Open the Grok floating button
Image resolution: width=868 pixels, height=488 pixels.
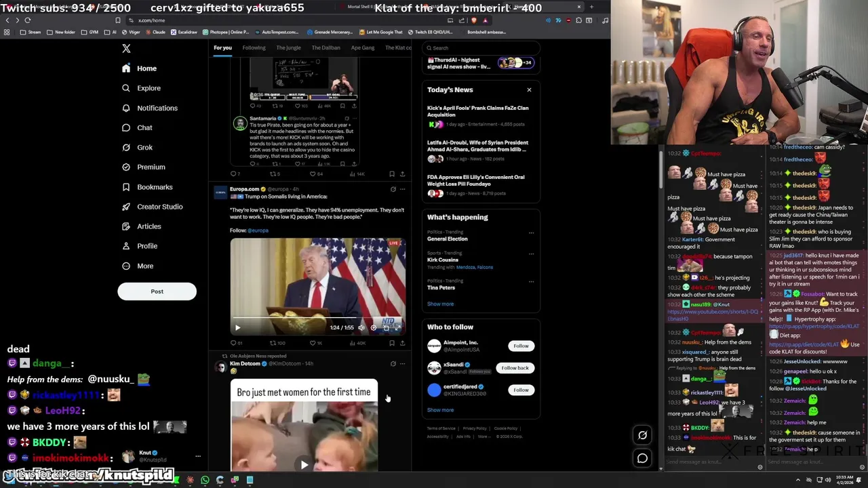pos(643,435)
